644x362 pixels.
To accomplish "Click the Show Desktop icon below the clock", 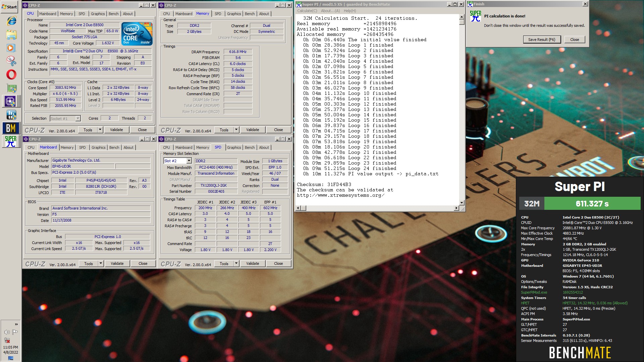I will 10,358.
